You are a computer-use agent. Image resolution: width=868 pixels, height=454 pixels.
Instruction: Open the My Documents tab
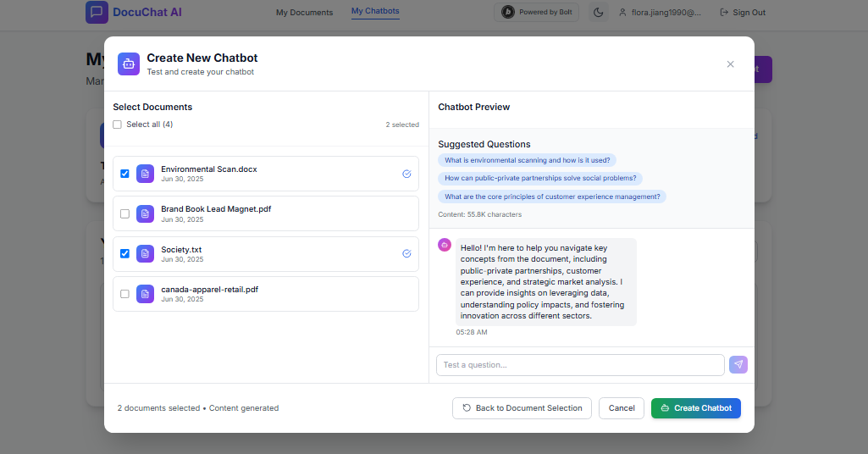tap(304, 13)
